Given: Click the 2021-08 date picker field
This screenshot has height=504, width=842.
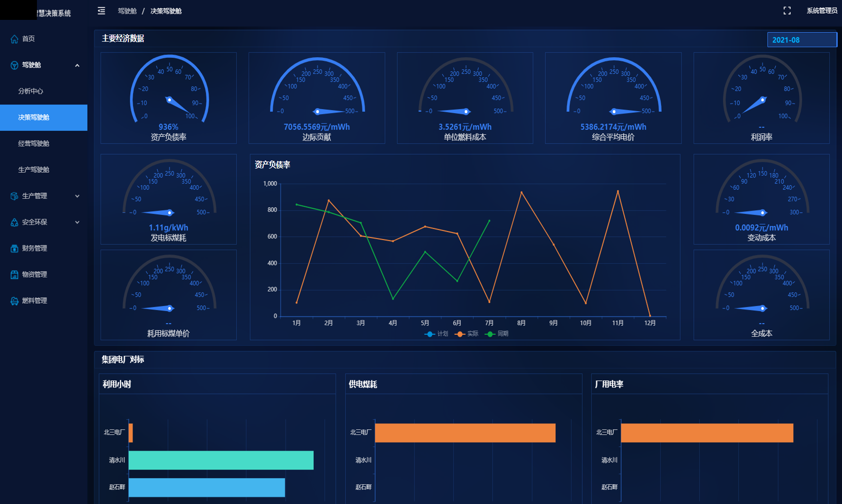Looking at the screenshot, I should pyautogui.click(x=801, y=40).
